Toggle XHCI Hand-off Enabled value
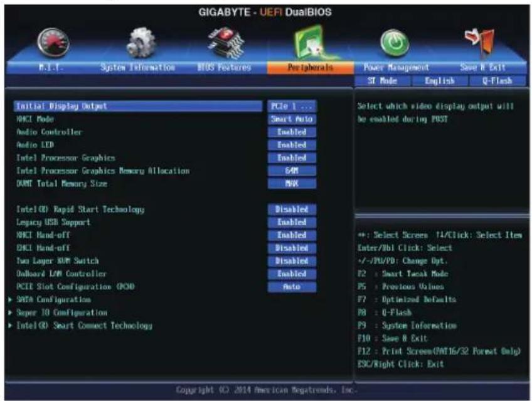Viewport: 532px width, 401px height. (x=292, y=235)
